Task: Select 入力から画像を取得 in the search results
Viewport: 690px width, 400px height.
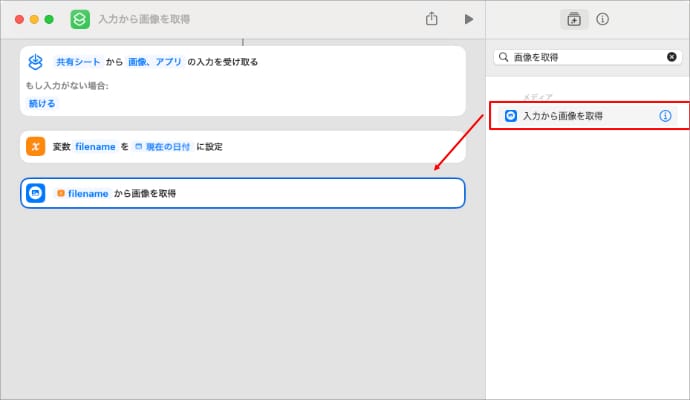Action: click(562, 116)
